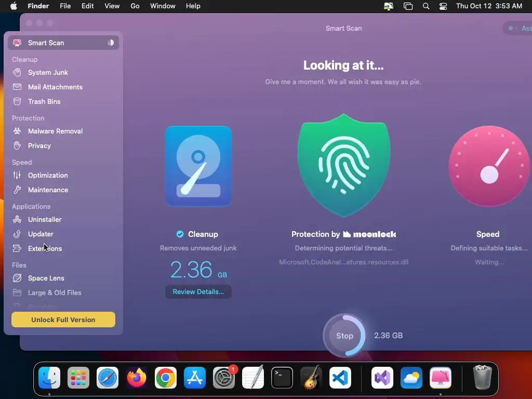Select the Extensions puzzle icon
Viewport: 532px width, 399px height.
click(17, 248)
